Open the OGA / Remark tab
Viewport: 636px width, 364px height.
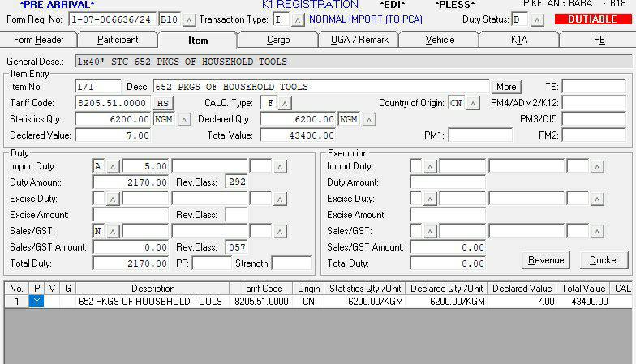358,40
